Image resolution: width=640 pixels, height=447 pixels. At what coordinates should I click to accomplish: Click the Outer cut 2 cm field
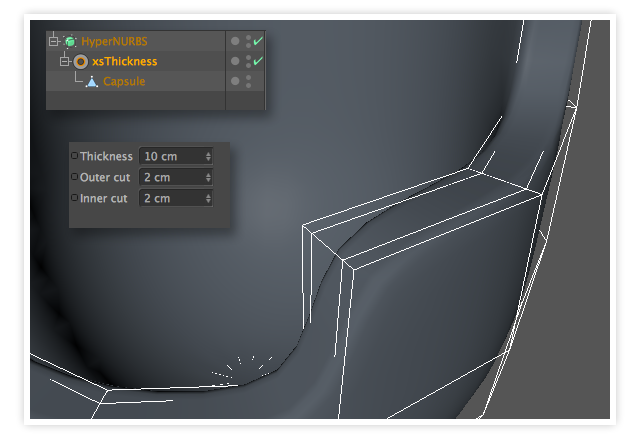(176, 178)
